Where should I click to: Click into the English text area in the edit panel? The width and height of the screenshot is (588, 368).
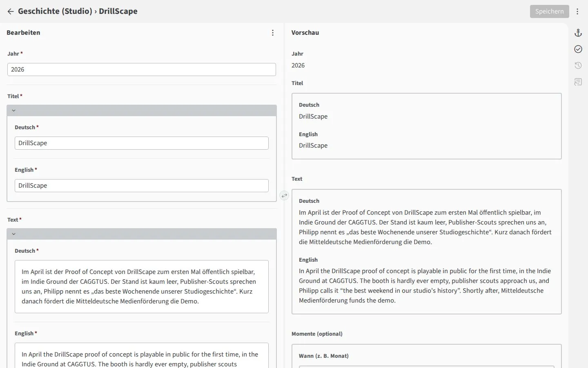[x=142, y=355]
